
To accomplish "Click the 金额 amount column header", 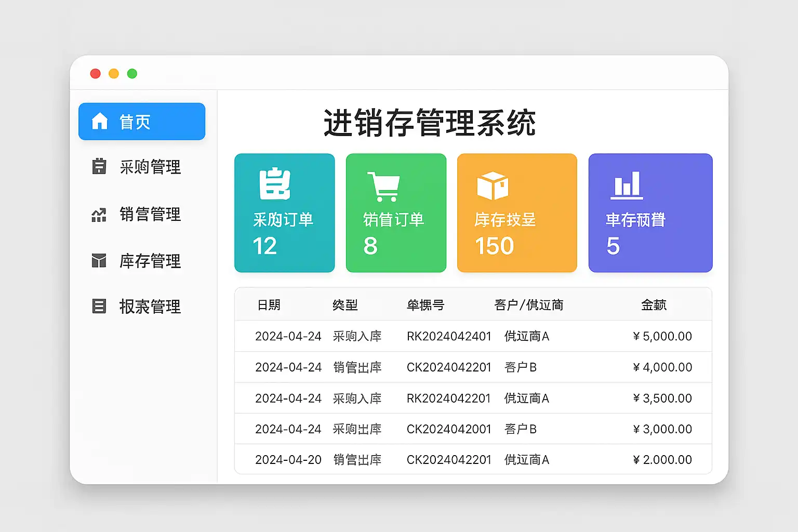I will (x=654, y=305).
